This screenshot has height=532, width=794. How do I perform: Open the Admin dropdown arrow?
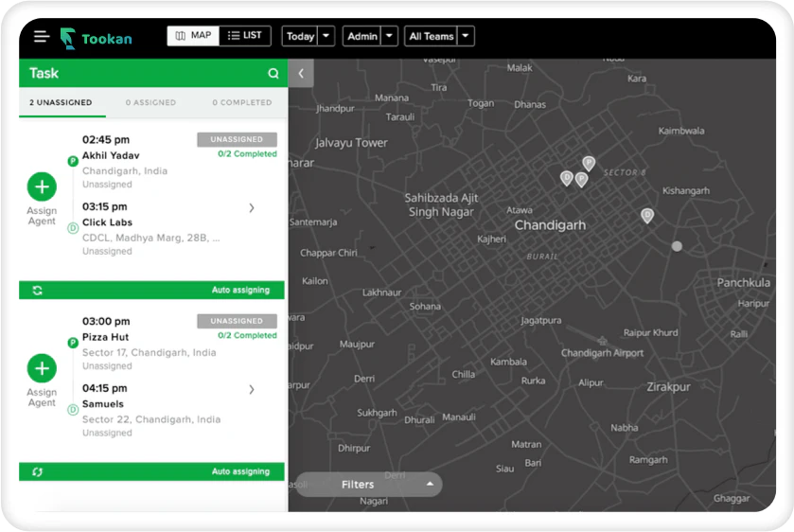pos(389,36)
